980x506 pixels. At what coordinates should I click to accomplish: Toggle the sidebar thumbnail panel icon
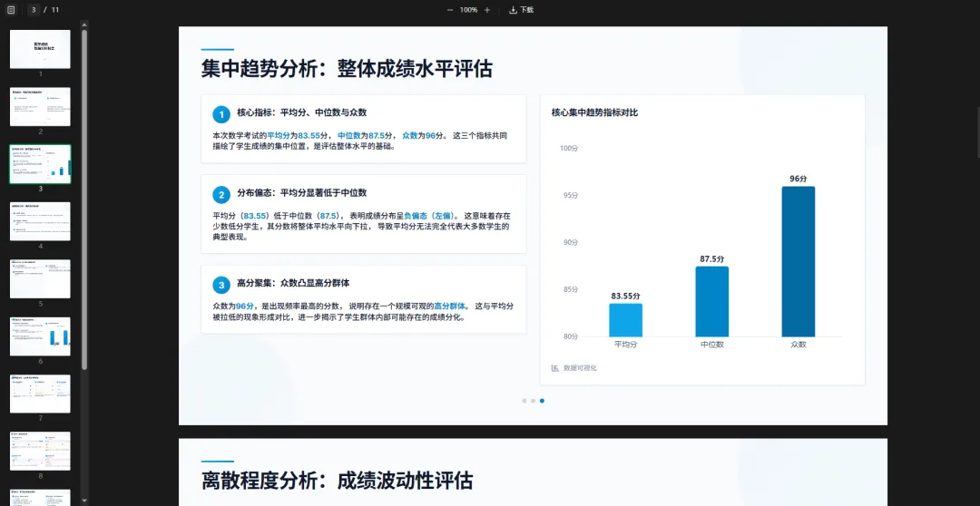click(x=11, y=10)
